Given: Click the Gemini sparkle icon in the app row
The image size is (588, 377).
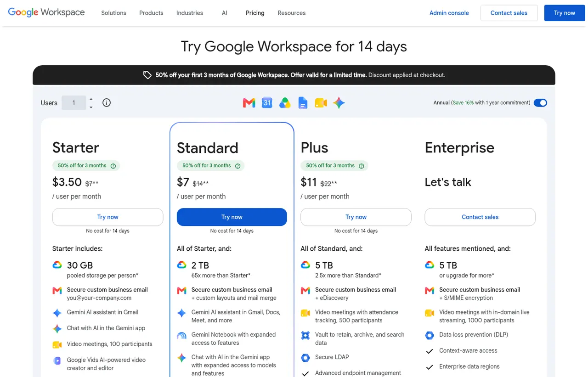Looking at the screenshot, I should click(339, 103).
